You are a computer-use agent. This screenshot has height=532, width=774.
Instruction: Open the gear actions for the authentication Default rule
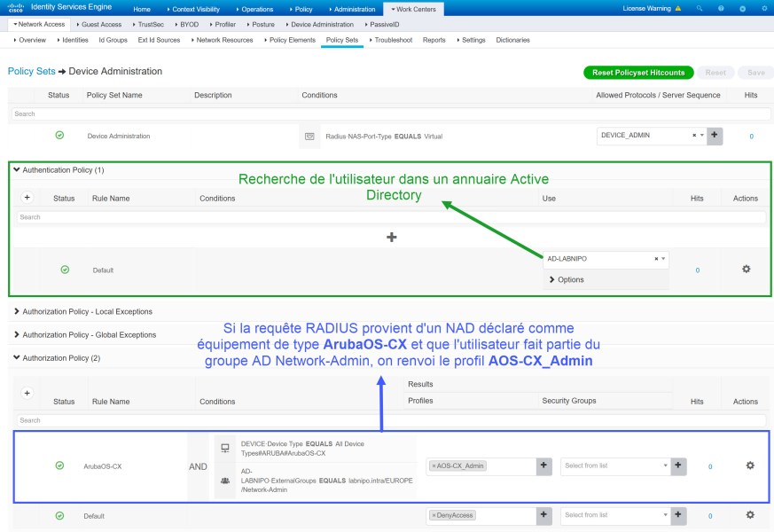(x=746, y=269)
